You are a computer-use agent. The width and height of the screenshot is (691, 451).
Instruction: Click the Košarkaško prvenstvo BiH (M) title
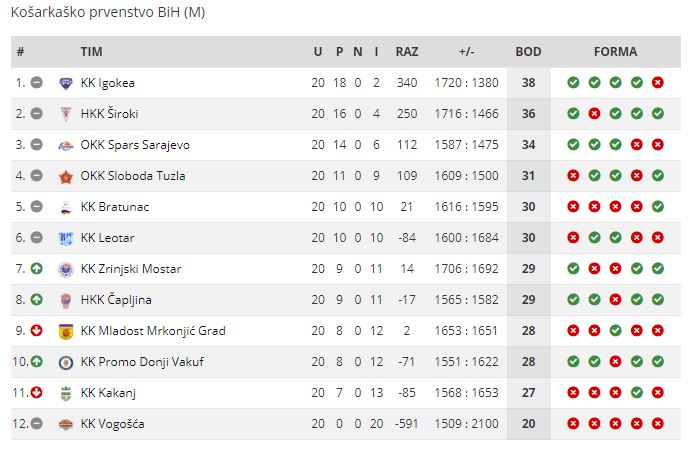pos(108,12)
